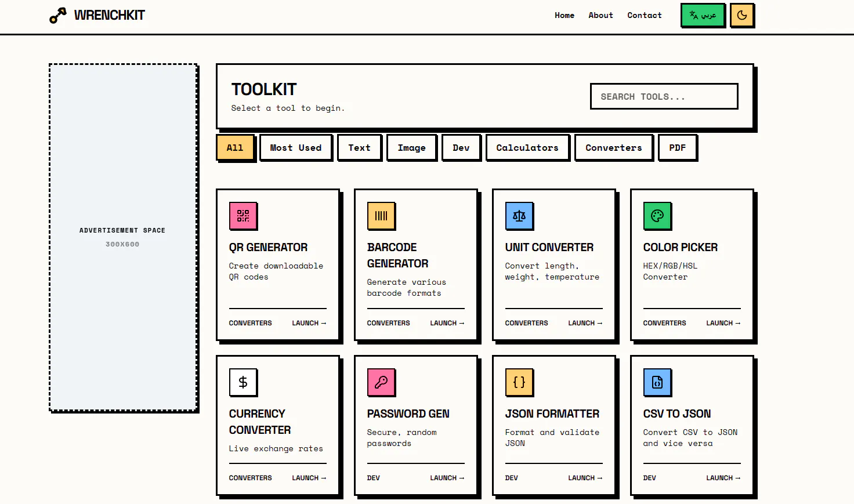Open the JSON Formatter braces icon
The width and height of the screenshot is (854, 504).
point(519,382)
